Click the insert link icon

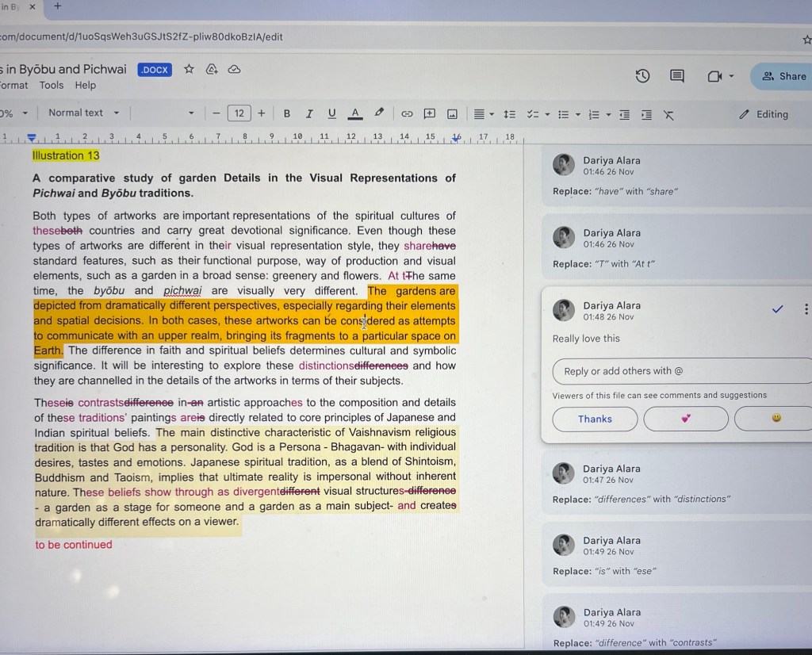click(406, 113)
